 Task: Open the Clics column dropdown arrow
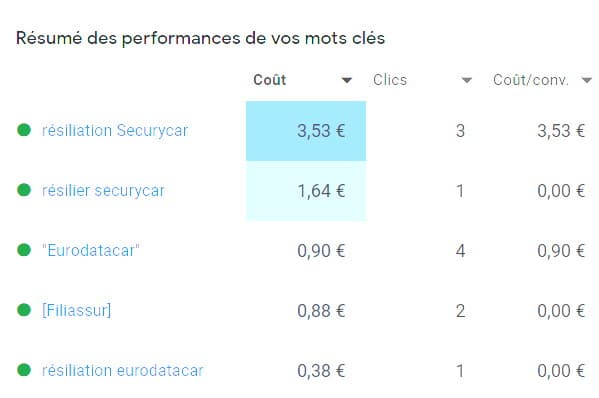pos(466,80)
